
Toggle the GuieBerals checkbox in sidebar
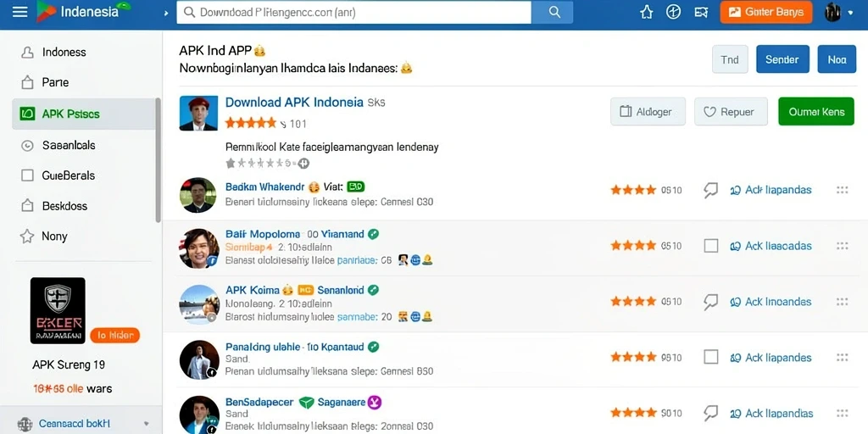click(x=27, y=175)
